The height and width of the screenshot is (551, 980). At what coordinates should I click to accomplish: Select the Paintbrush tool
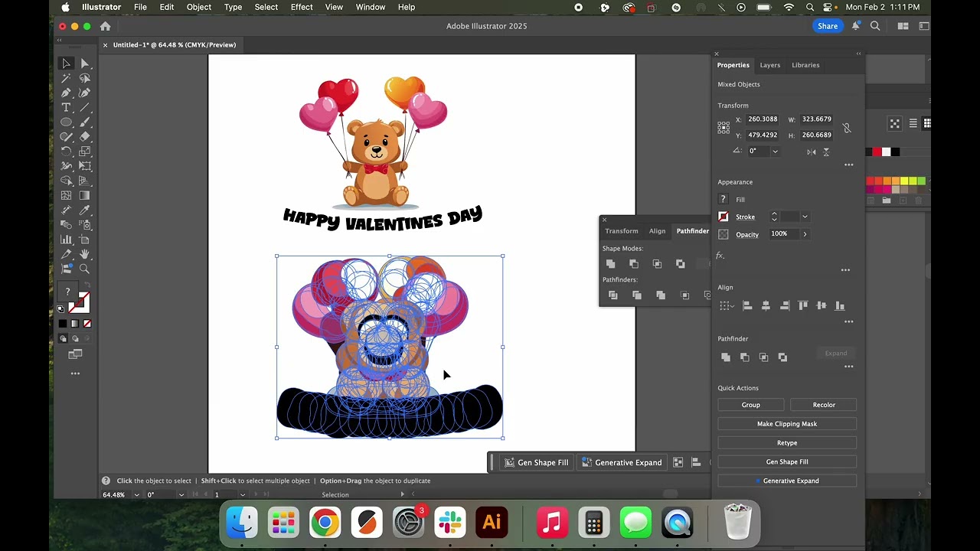pyautogui.click(x=85, y=122)
